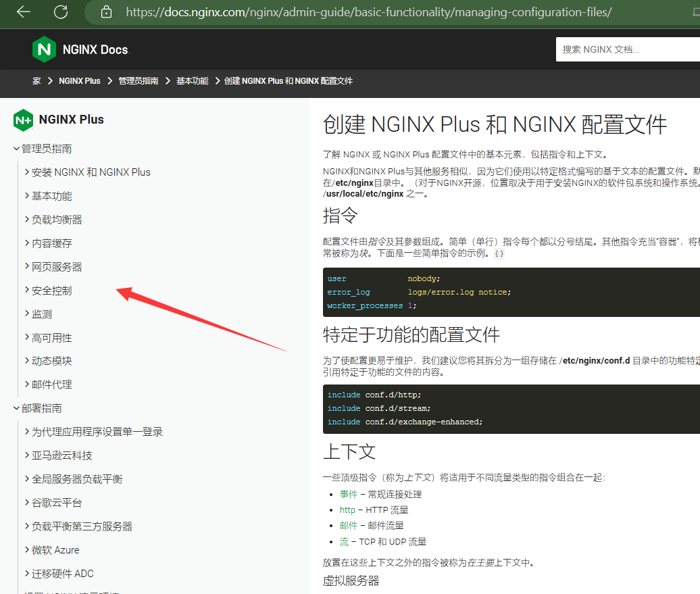
Task: Open the NGINX Plus breadcrumb link
Action: pos(80,81)
